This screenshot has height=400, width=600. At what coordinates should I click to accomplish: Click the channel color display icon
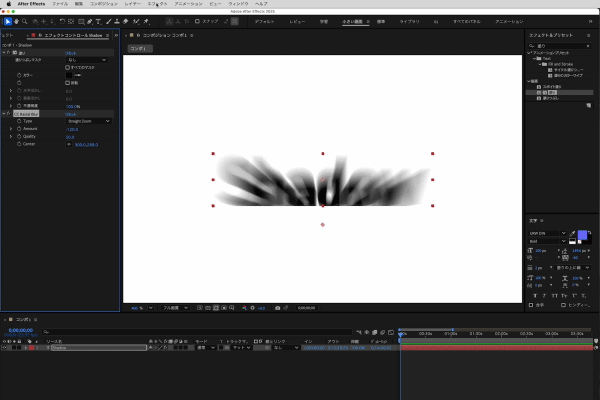coord(244,308)
